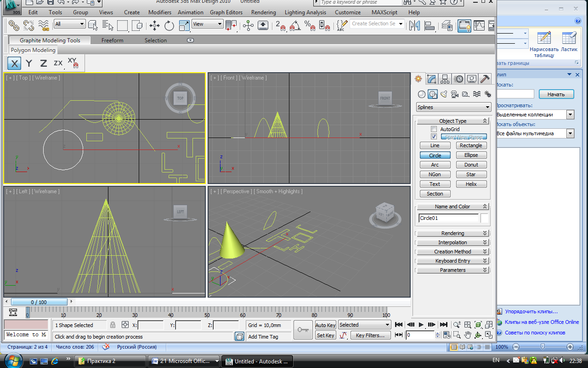Image resolution: width=588 pixels, height=368 pixels.
Task: Switch to Hierarchy command panel tab
Action: [445, 79]
